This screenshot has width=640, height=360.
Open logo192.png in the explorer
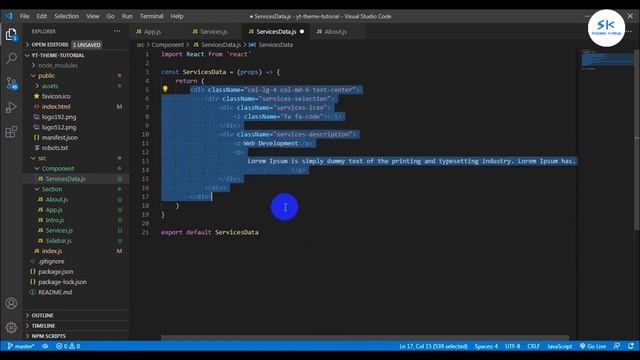tap(59, 117)
